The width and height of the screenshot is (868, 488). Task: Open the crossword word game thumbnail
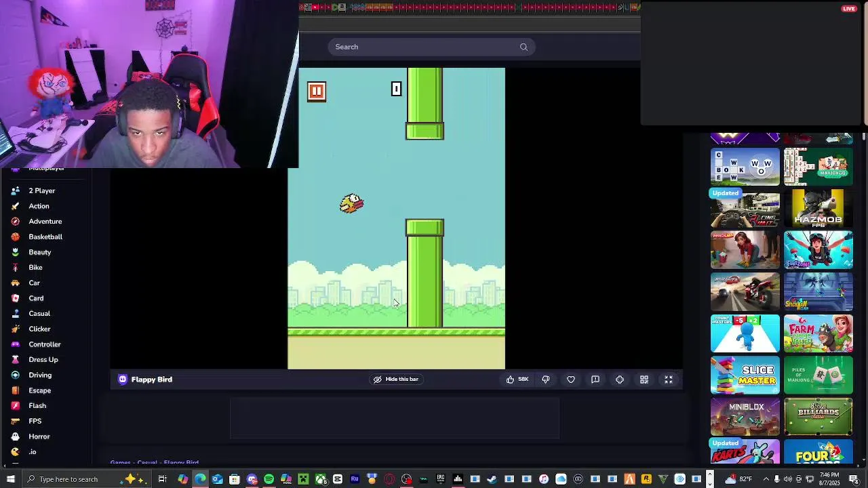click(745, 167)
